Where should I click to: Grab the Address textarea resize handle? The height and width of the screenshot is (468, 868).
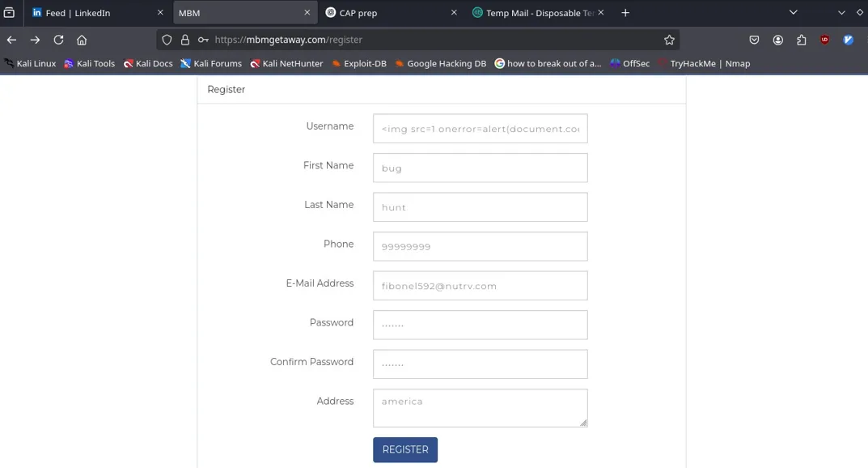(x=583, y=423)
